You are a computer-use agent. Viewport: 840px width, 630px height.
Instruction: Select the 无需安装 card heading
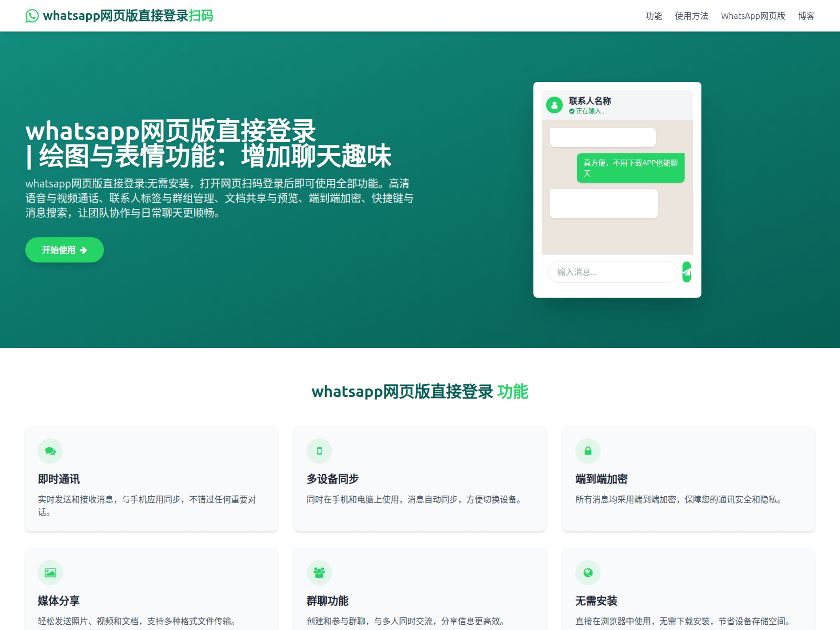(x=596, y=601)
